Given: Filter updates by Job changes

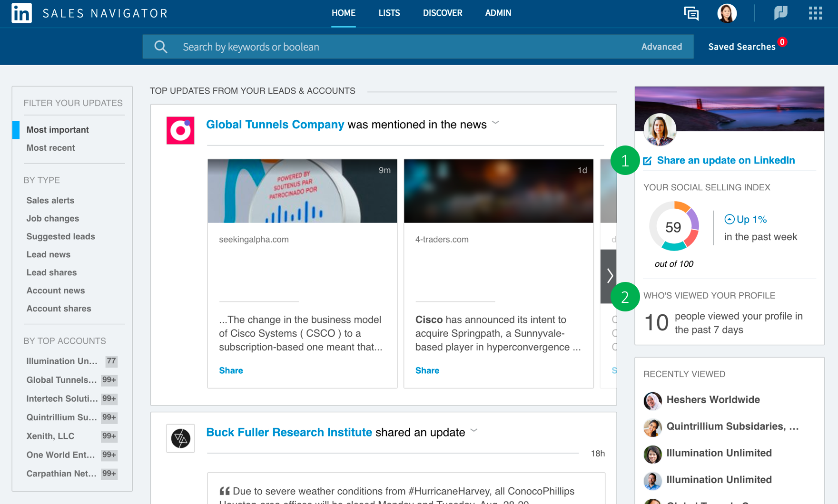Looking at the screenshot, I should (52, 218).
